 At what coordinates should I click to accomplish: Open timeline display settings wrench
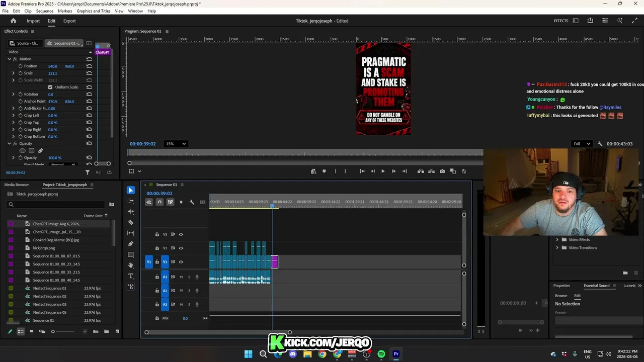click(x=192, y=202)
